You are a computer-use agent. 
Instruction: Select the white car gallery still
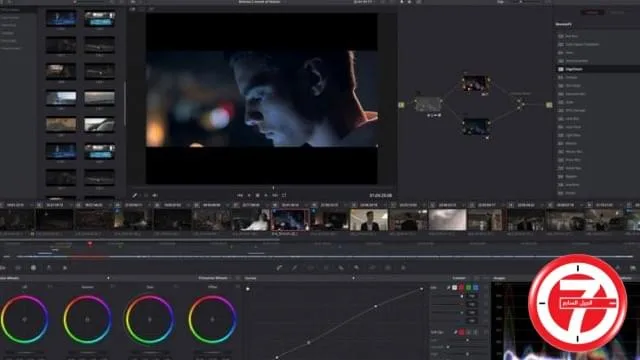click(x=99, y=125)
